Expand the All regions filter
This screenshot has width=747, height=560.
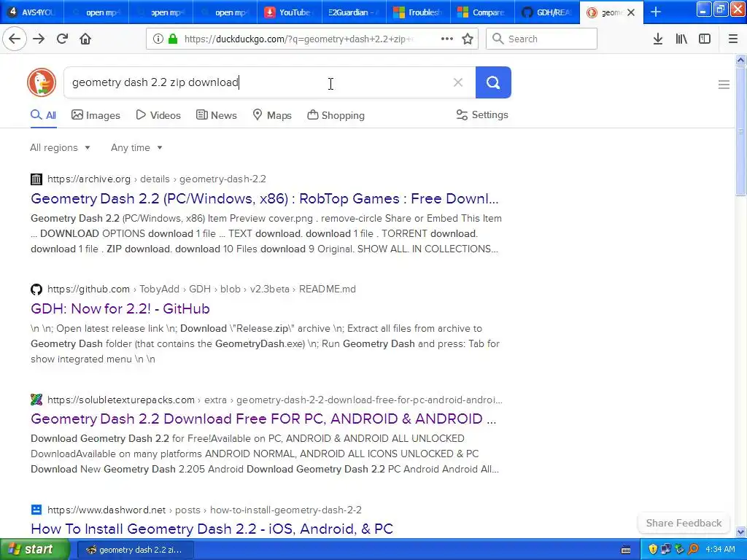click(x=60, y=147)
